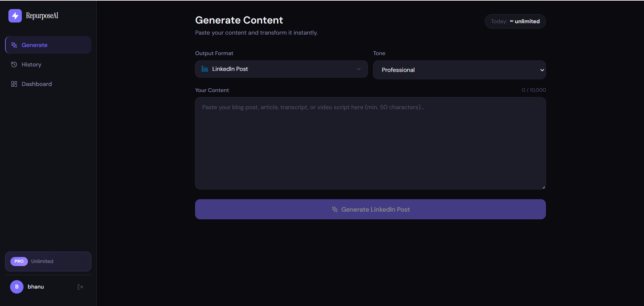The height and width of the screenshot is (306, 644).
Task: Click the bhanu username in the sidebar
Action: (36, 287)
